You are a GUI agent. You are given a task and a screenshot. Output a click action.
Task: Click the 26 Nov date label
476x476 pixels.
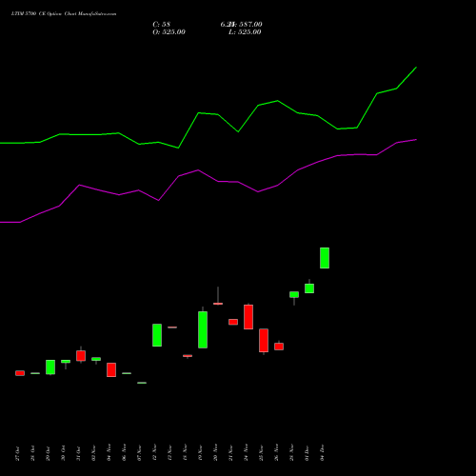point(277,453)
